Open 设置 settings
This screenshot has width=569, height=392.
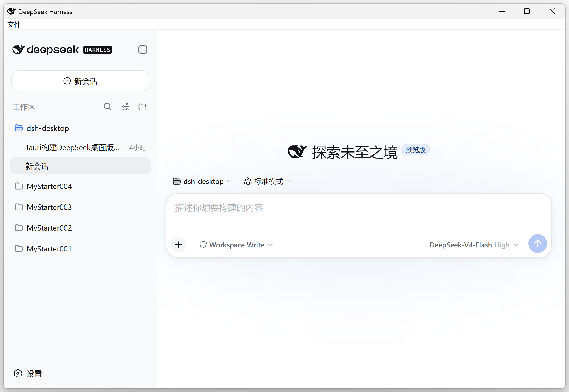click(28, 374)
